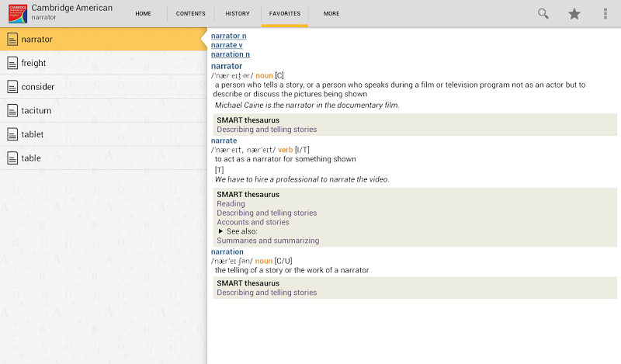Select the document icon beside consider
This screenshot has width=621, height=364.
point(12,87)
